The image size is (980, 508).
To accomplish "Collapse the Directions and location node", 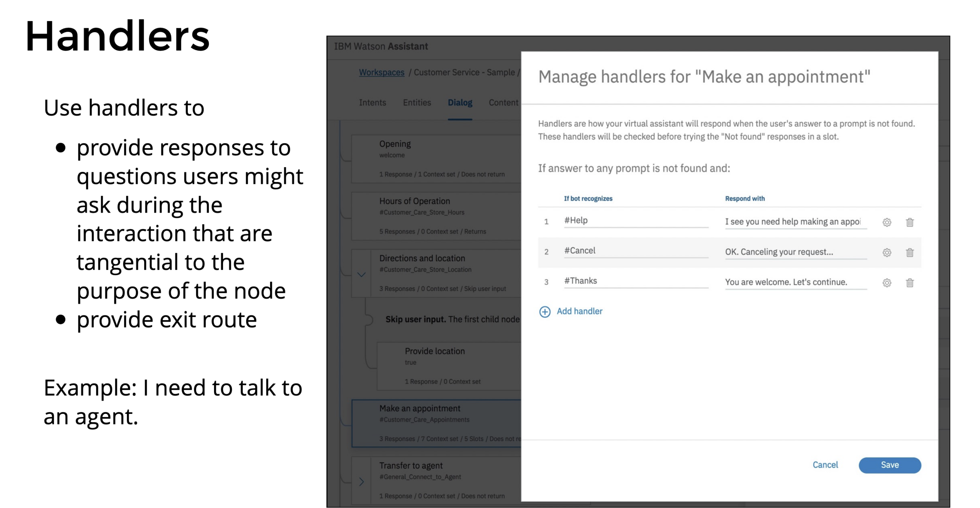I will [361, 275].
